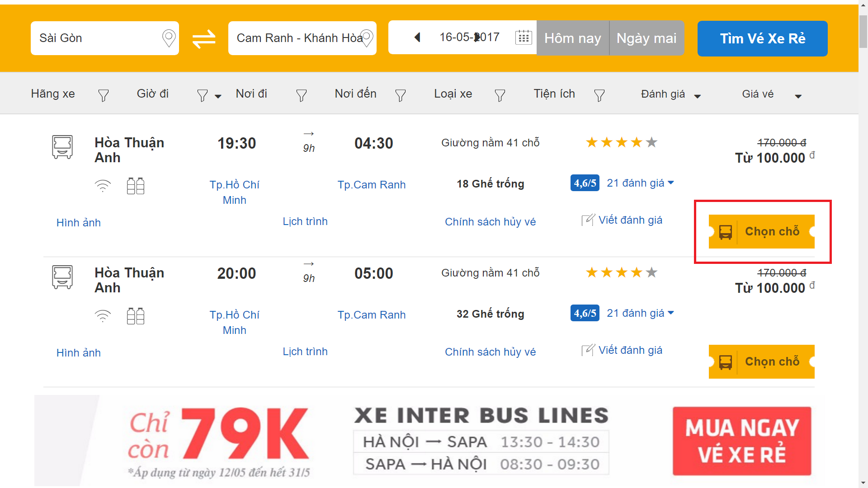Viewport: 868px width, 488px height.
Task: Sort by Giá vé dropdown arrow
Action: 798,96
